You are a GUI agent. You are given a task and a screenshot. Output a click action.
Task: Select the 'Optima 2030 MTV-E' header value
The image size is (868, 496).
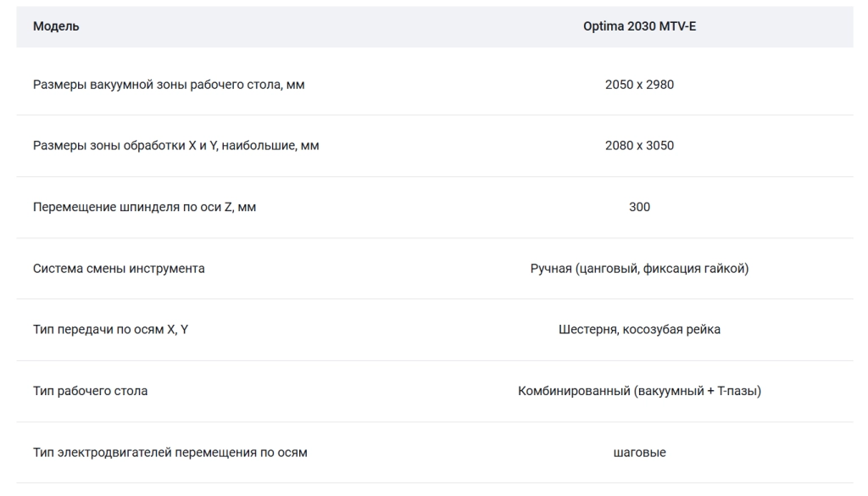coord(639,26)
